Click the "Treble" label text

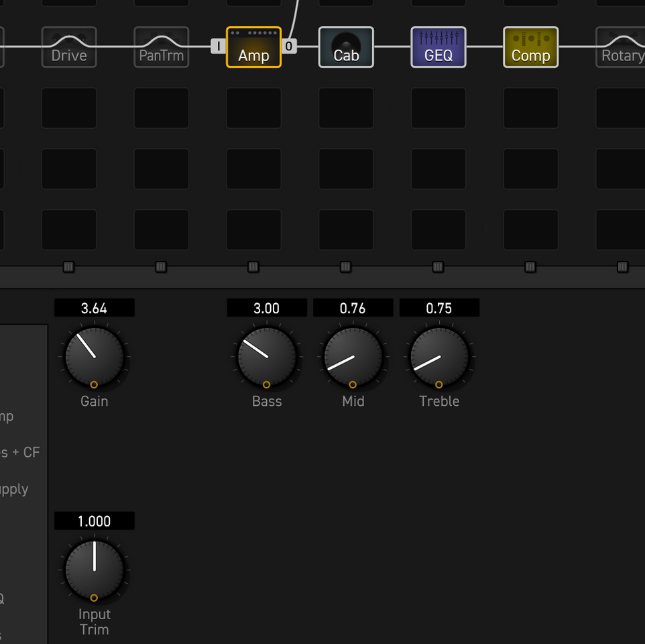pos(439,401)
